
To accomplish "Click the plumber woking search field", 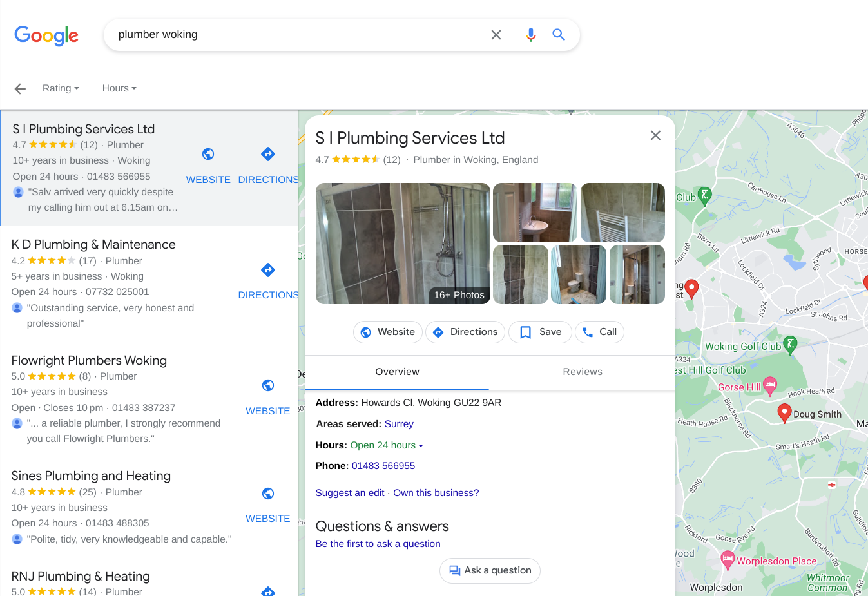I will (x=296, y=35).
